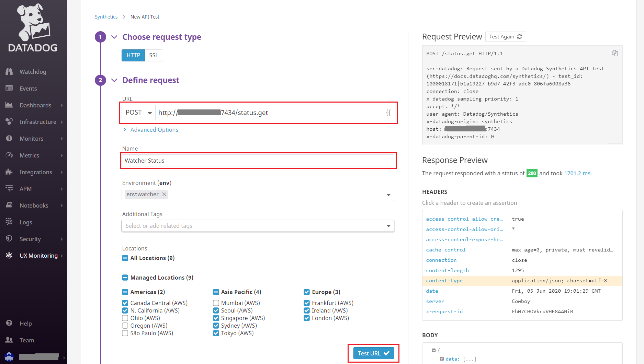The height and width of the screenshot is (364, 644).
Task: Enable the Oregon (AWS) location
Action: (125, 326)
